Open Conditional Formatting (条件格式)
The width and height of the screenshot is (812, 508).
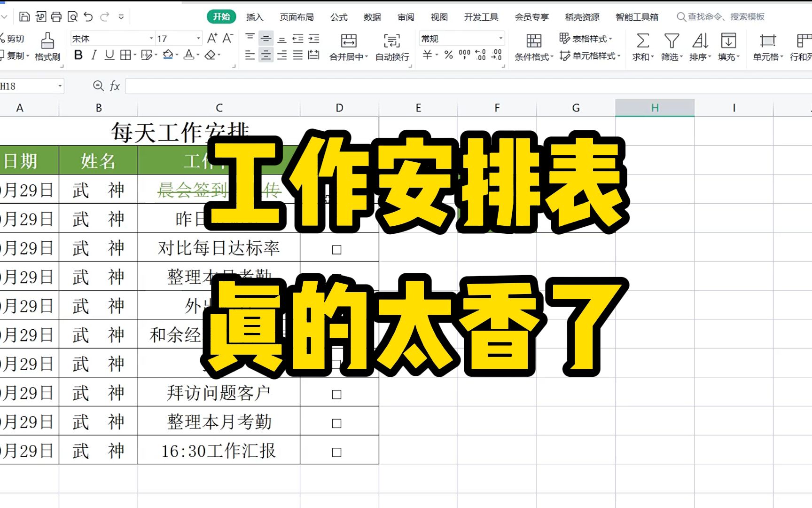pyautogui.click(x=534, y=47)
